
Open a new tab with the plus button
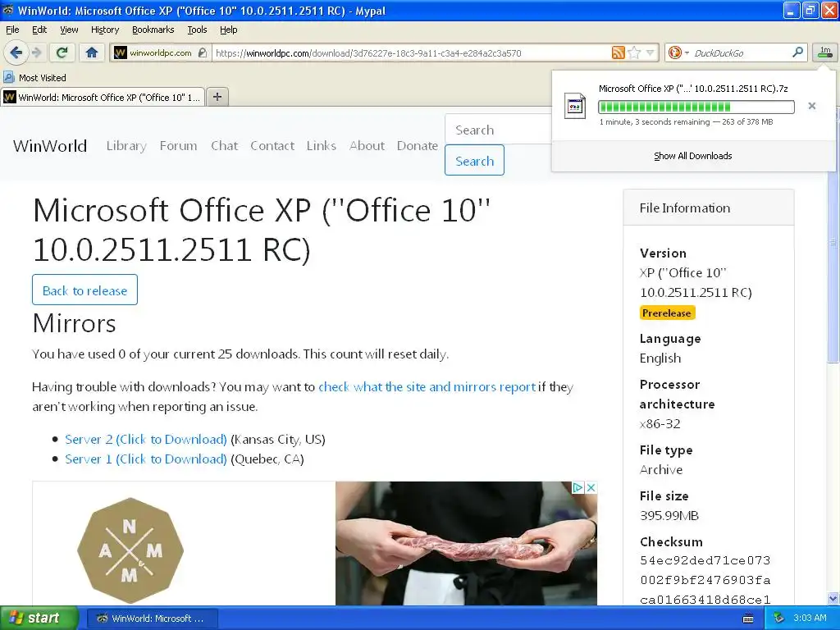(x=217, y=97)
